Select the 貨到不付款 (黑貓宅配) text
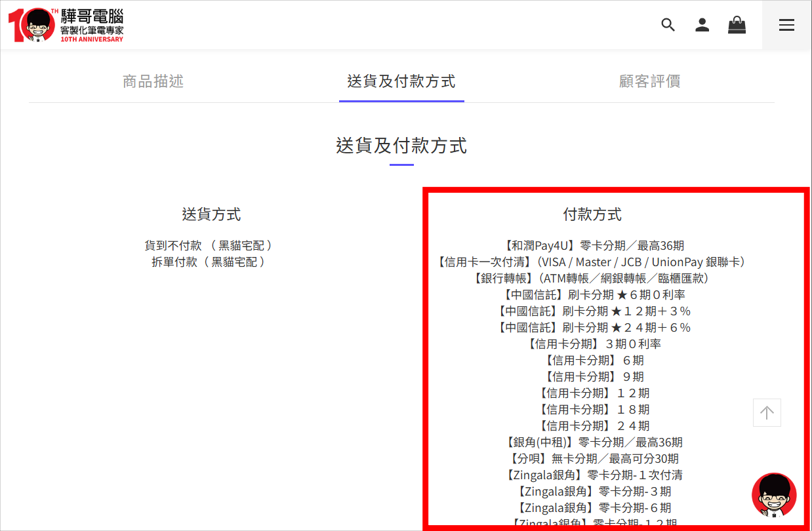This screenshot has height=531, width=812. (x=209, y=246)
